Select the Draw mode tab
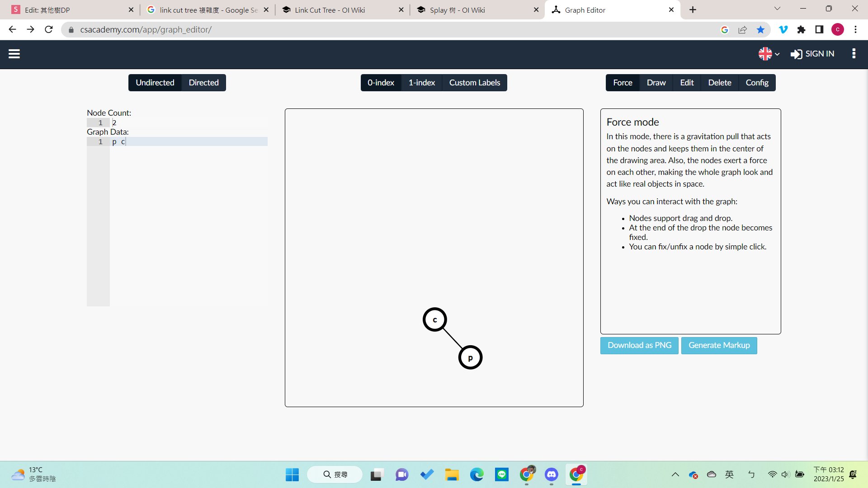This screenshot has height=488, width=868. tap(656, 83)
